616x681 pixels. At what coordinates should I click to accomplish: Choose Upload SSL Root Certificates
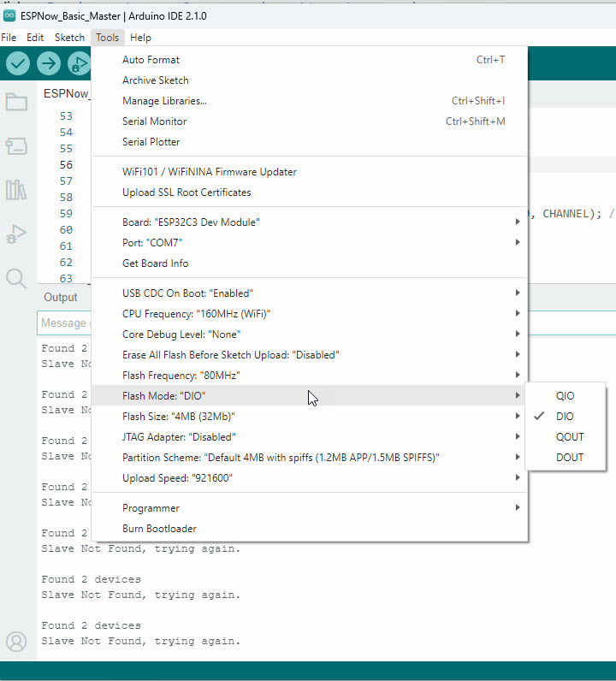[x=310, y=192]
